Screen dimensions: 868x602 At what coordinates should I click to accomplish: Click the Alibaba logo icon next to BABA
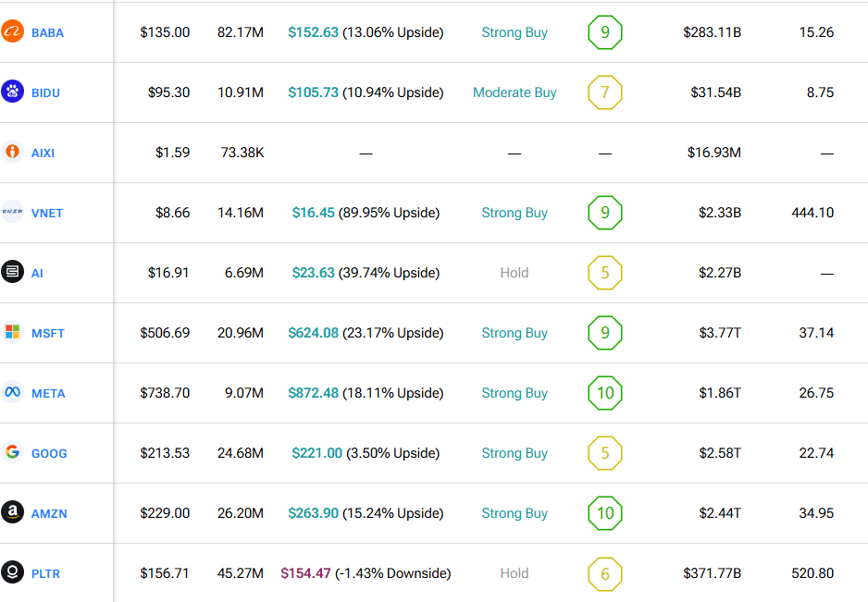point(12,32)
